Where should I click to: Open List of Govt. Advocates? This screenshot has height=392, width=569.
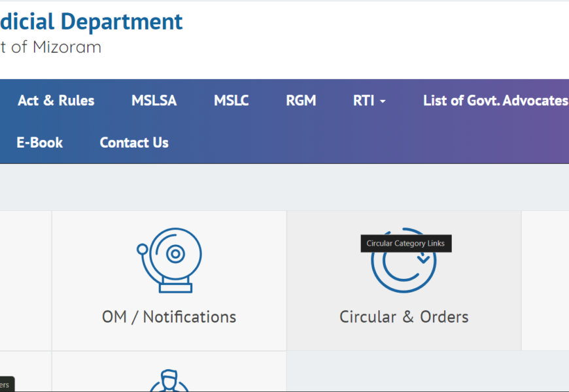coord(495,101)
